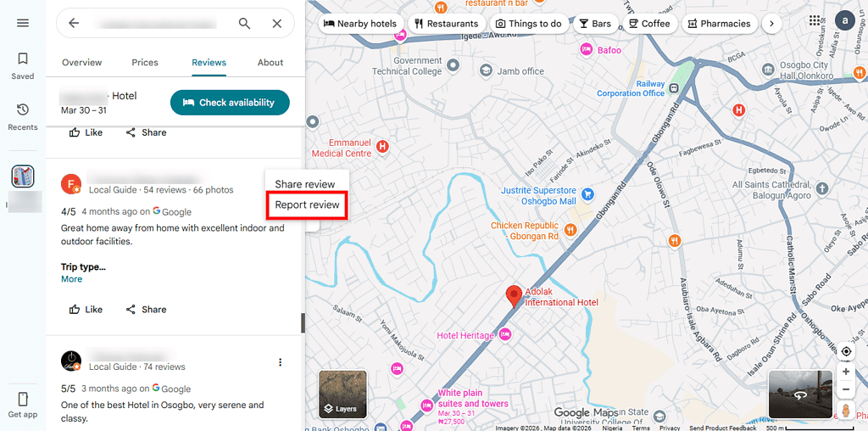Like the 4/5 rated review
The width and height of the screenshot is (868, 431).
pos(86,310)
